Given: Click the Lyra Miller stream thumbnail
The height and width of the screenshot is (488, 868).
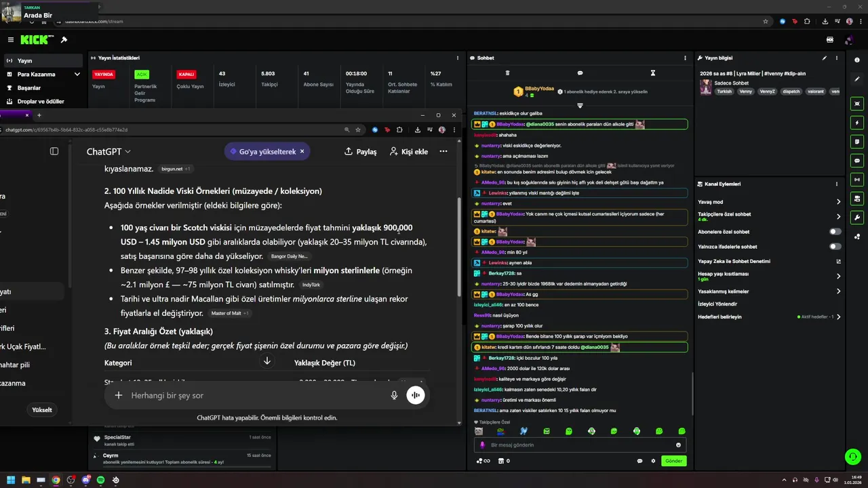Looking at the screenshot, I should point(706,86).
